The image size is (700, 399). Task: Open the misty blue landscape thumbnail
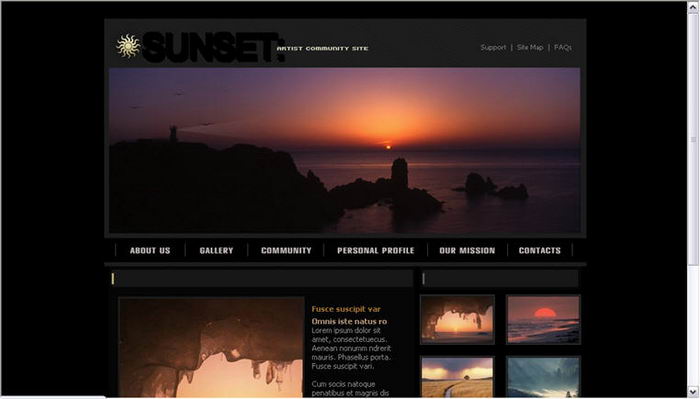pyautogui.click(x=543, y=377)
